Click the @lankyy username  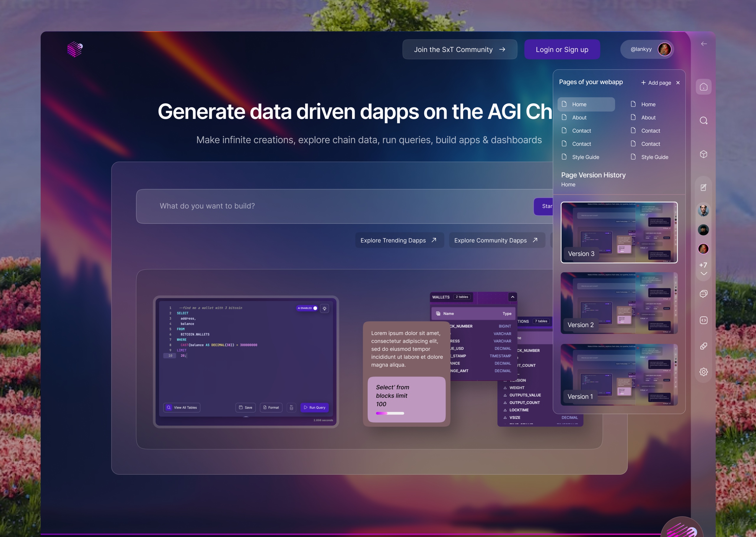[641, 49]
